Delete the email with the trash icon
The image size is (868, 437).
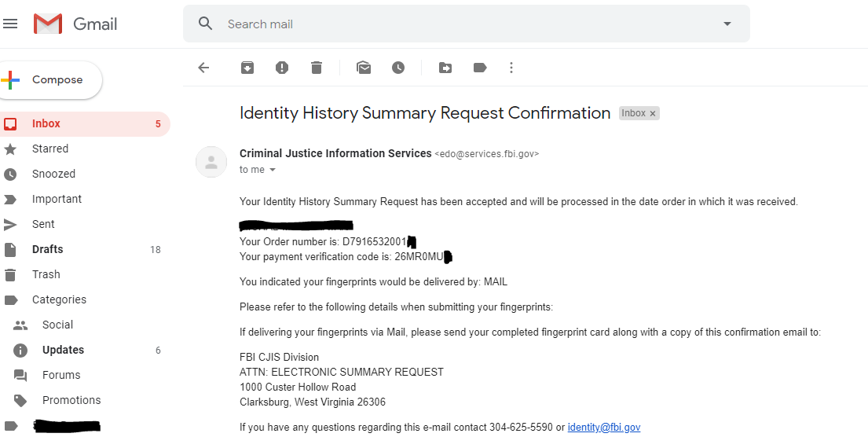tap(316, 68)
